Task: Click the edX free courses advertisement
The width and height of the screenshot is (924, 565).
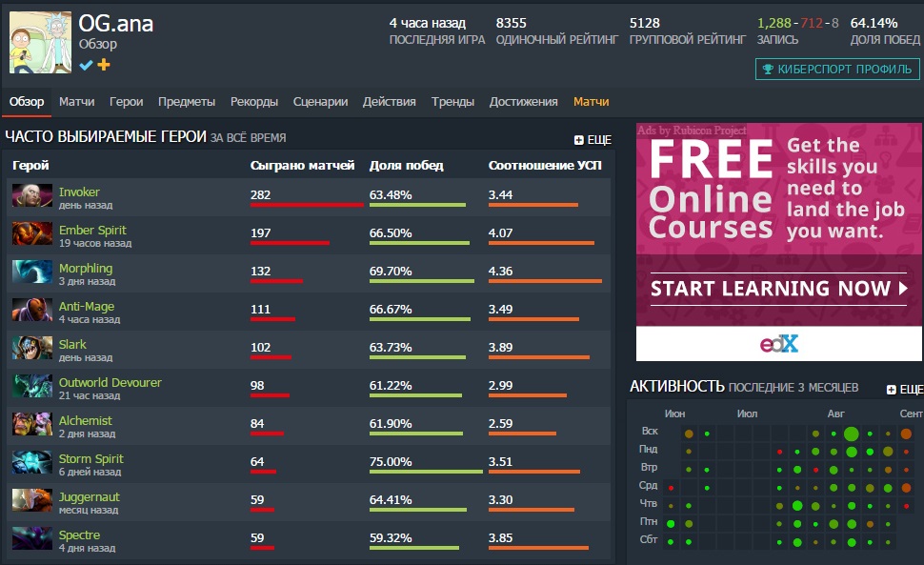Action: tap(778, 242)
